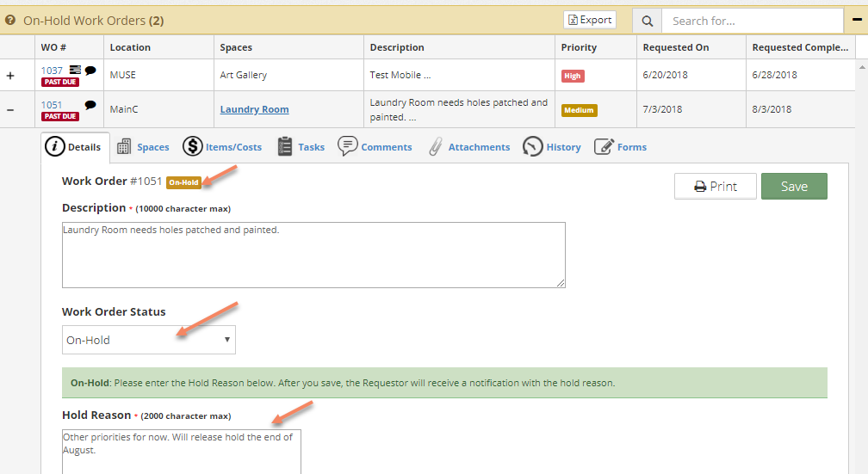Open the History clock tab
This screenshot has height=474, width=868.
(x=552, y=146)
